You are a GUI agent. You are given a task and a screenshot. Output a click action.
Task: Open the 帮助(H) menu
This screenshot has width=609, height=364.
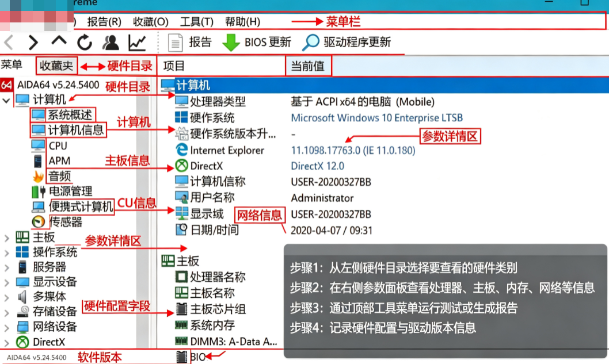(x=243, y=22)
